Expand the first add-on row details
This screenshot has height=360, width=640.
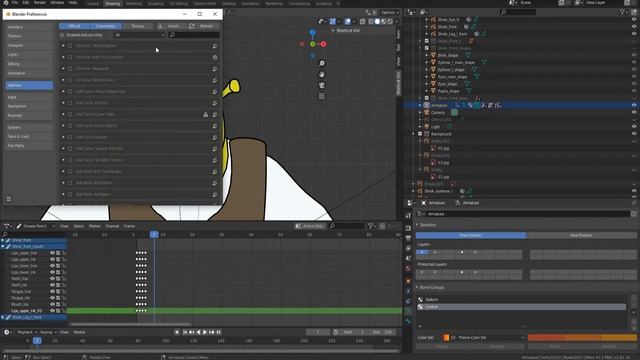[63, 46]
